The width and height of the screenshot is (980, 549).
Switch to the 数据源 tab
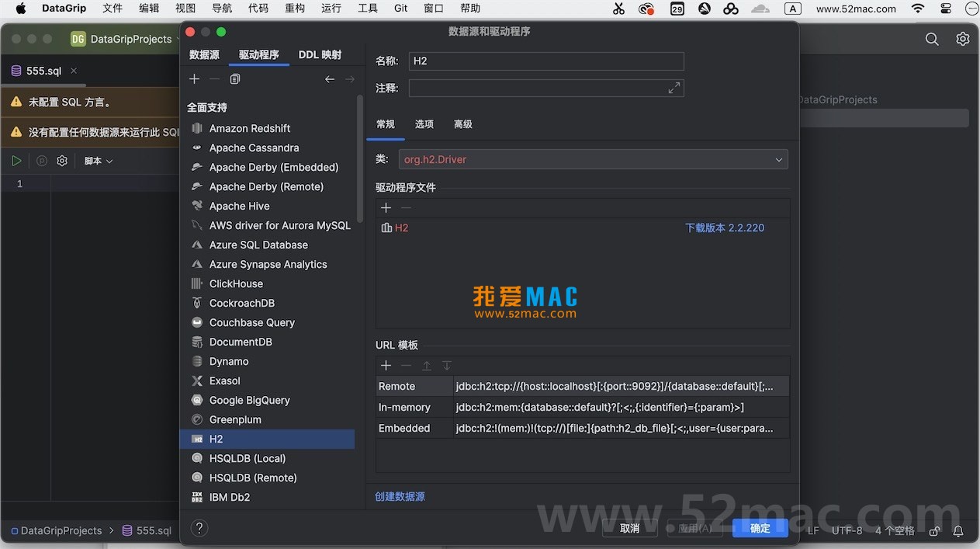(x=204, y=55)
